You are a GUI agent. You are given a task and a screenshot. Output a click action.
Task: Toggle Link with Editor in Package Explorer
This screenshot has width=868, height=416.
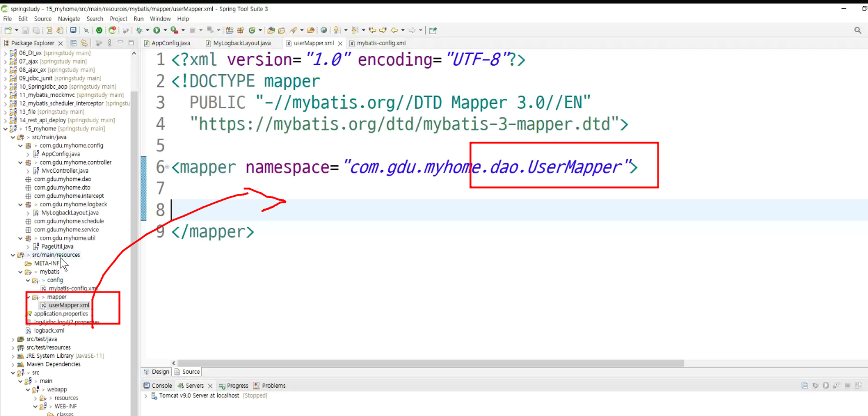(x=84, y=43)
